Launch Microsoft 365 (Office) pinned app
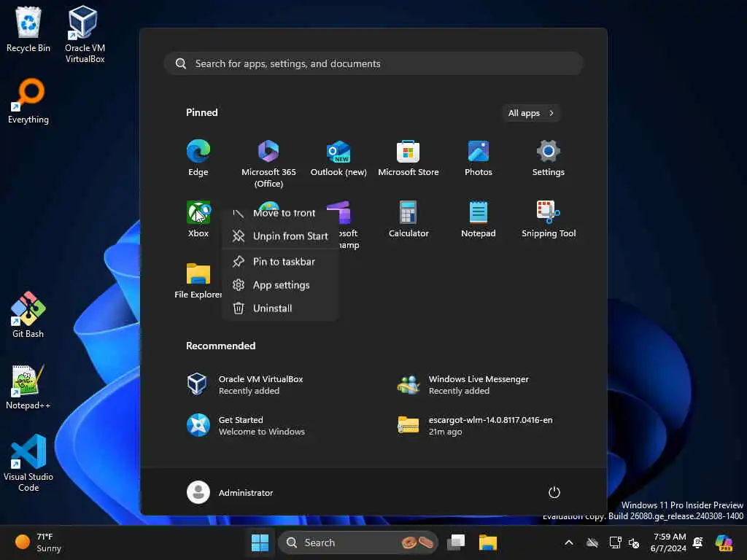This screenshot has width=747, height=560. click(268, 163)
